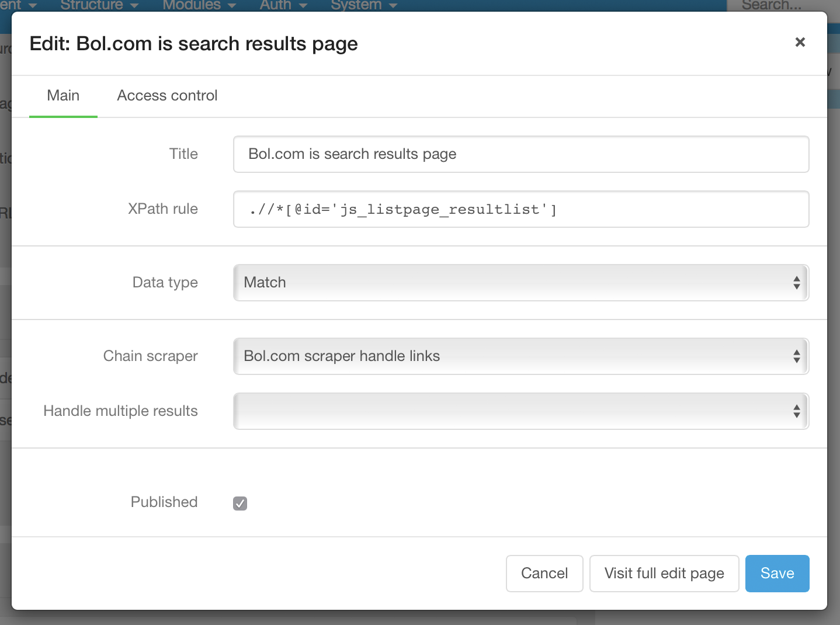The image size is (840, 625).
Task: Click the Search field in top bar
Action: 771,5
